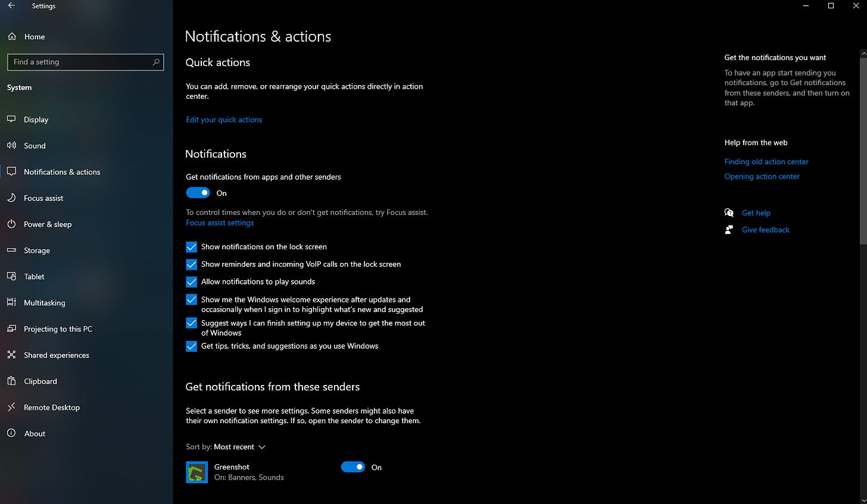This screenshot has width=867, height=504.
Task: Open Focus assist settings link
Action: (220, 223)
